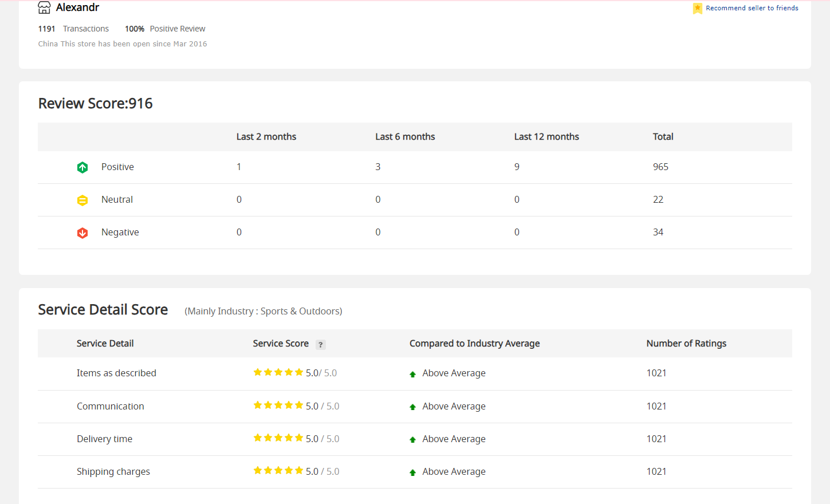Viewport: 830px width, 504px height.
Task: Click 1021 ratings in Communication row
Action: (656, 406)
